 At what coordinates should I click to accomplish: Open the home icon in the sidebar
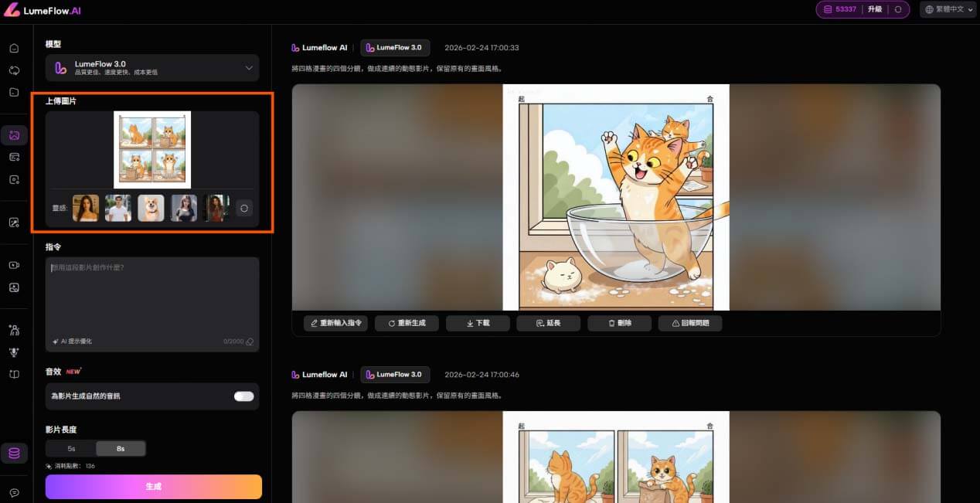14,48
